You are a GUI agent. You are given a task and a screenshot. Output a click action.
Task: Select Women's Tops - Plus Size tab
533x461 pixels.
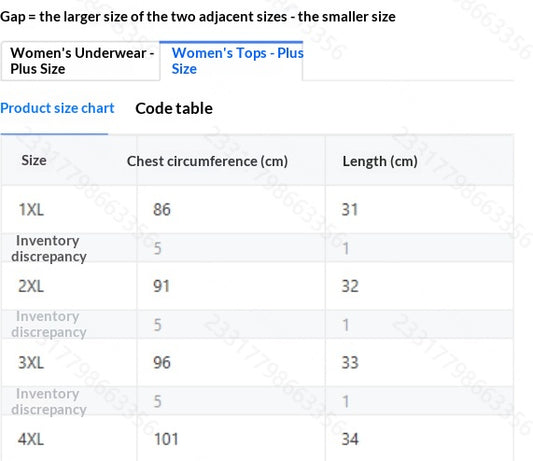click(231, 61)
